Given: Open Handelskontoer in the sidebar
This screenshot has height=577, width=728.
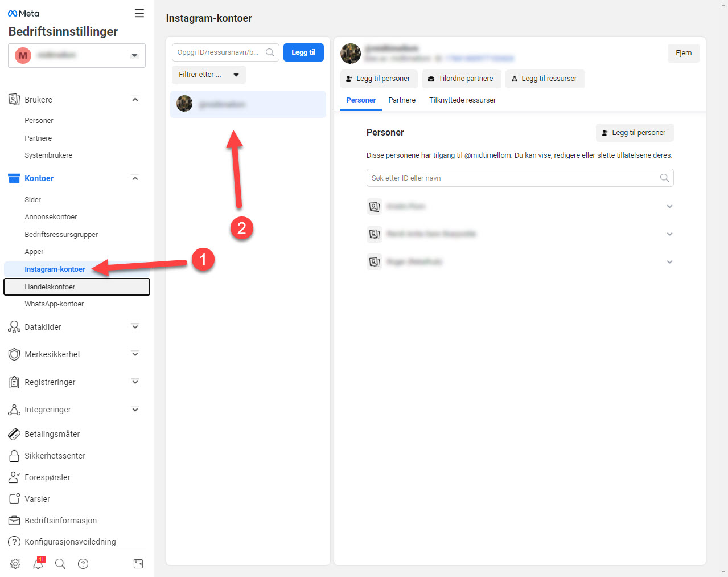Looking at the screenshot, I should [77, 287].
